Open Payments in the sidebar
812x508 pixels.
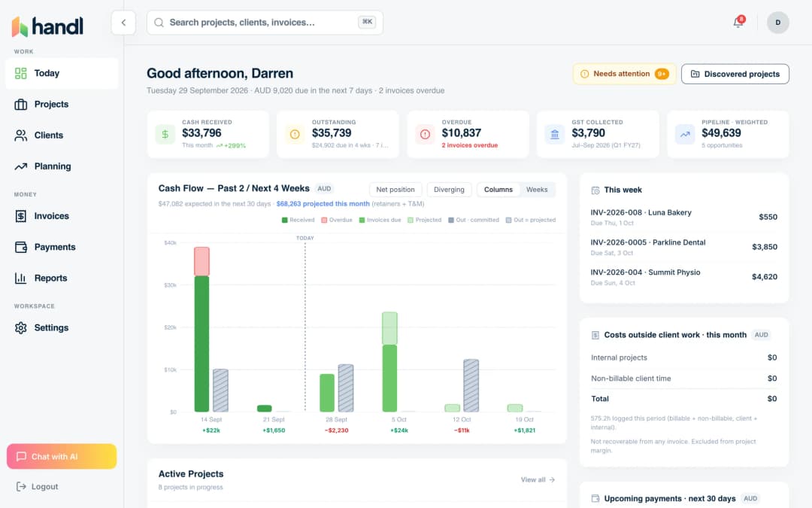tap(62, 248)
